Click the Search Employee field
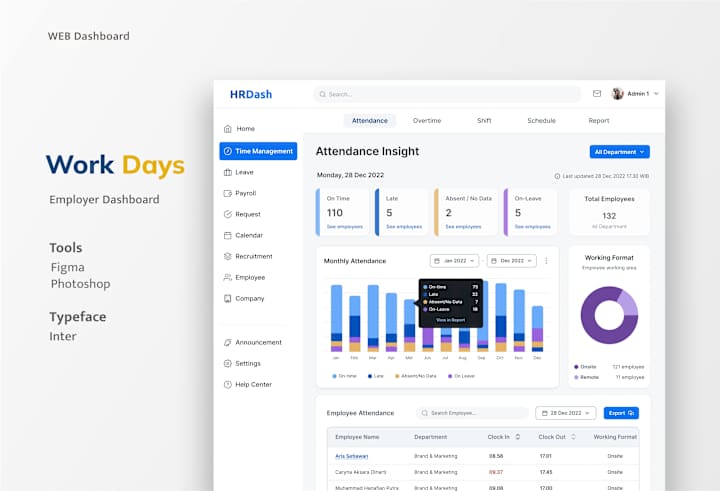Viewport: 720px width, 491px height. [472, 413]
